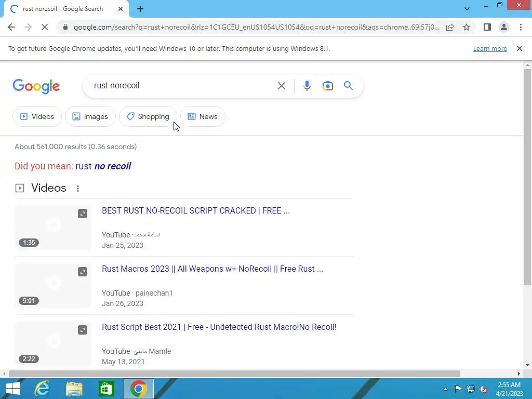Expand preview on the 5:01 video
The image size is (532, 399).
83,272
